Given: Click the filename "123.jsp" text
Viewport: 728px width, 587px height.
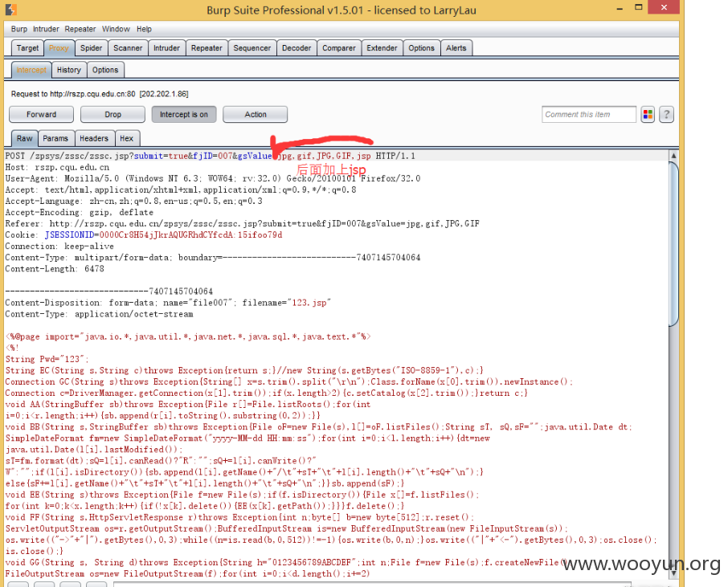Looking at the screenshot, I should (309, 303).
